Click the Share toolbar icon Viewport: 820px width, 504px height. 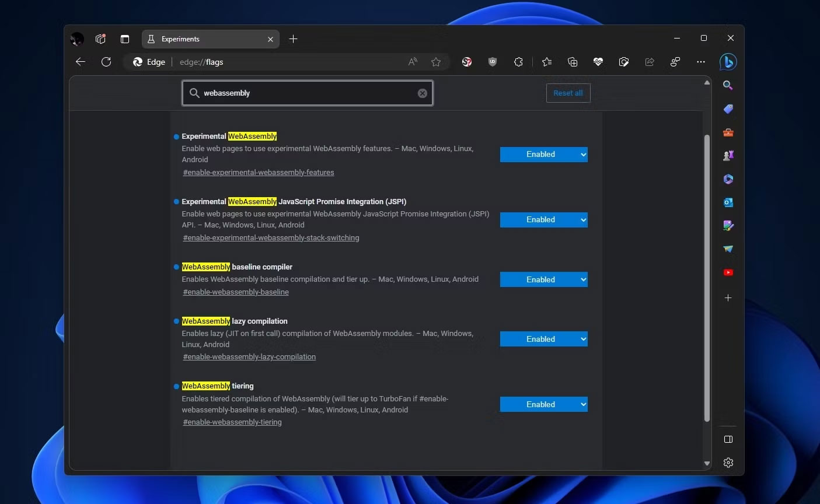pyautogui.click(x=650, y=62)
